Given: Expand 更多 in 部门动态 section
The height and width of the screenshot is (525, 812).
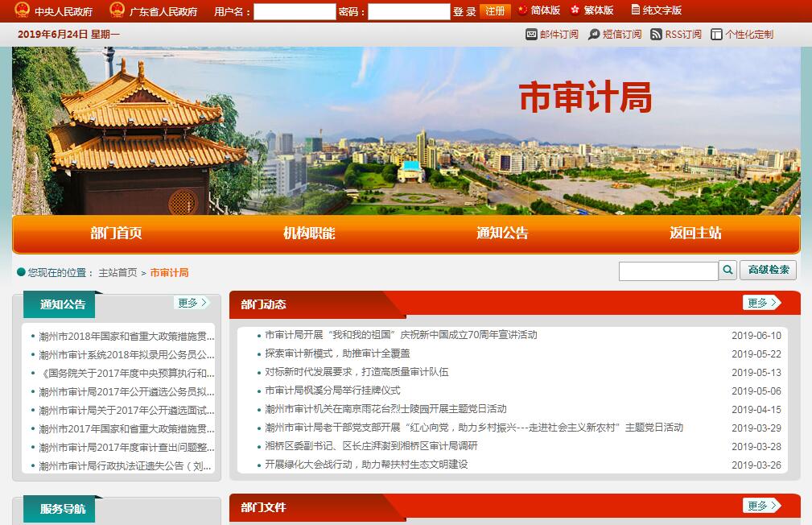Looking at the screenshot, I should pyautogui.click(x=761, y=303).
